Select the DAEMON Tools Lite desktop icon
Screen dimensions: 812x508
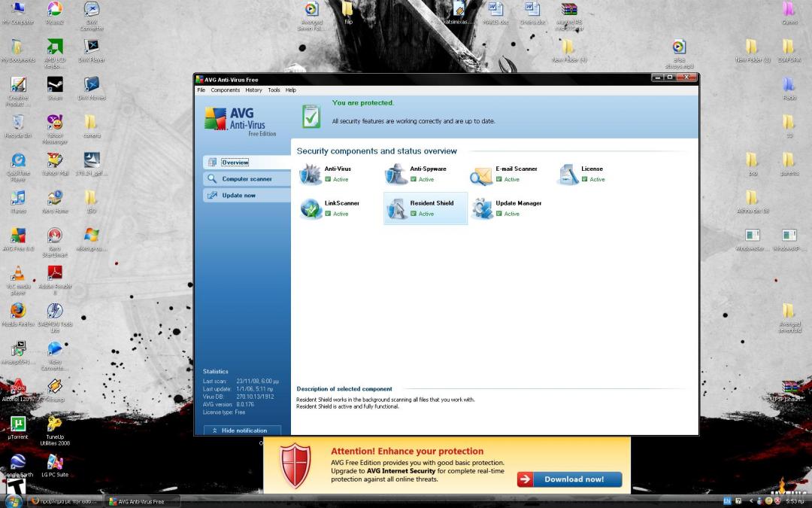tap(55, 318)
